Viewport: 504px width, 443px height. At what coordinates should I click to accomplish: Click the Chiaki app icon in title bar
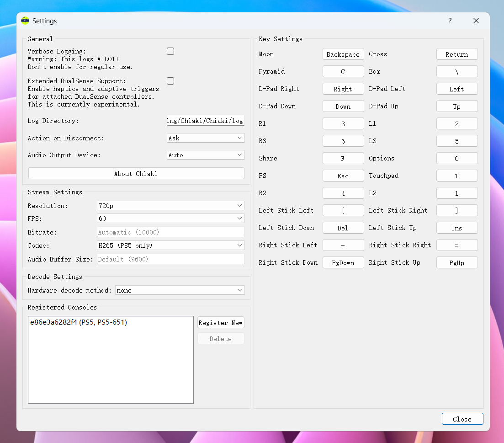tap(25, 21)
